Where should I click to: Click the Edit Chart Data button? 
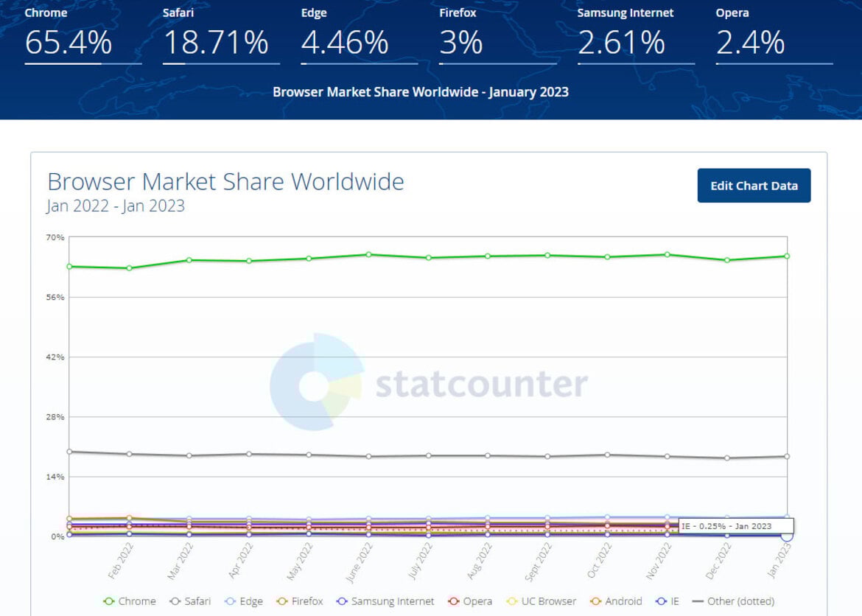click(754, 186)
